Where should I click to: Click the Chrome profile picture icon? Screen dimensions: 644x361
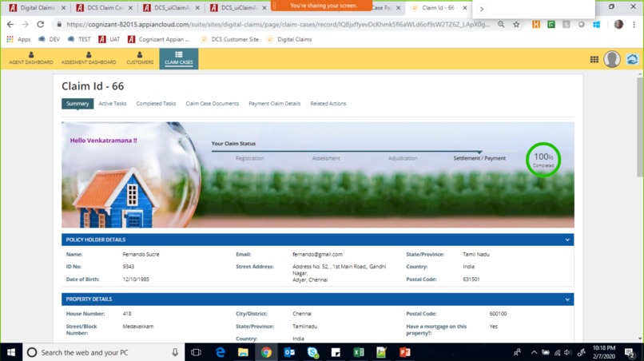pyautogui.click(x=618, y=24)
